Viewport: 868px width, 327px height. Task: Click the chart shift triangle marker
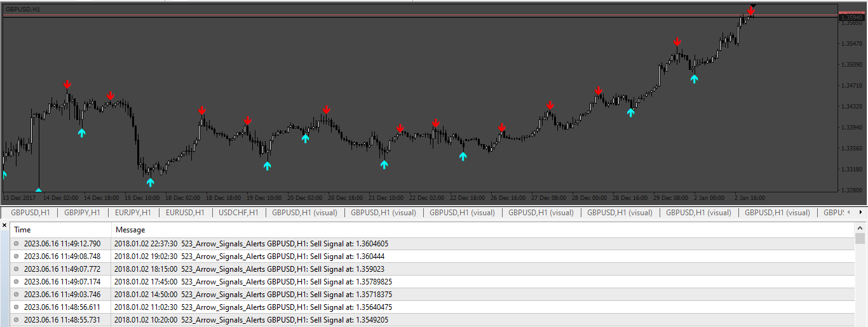[754, 6]
